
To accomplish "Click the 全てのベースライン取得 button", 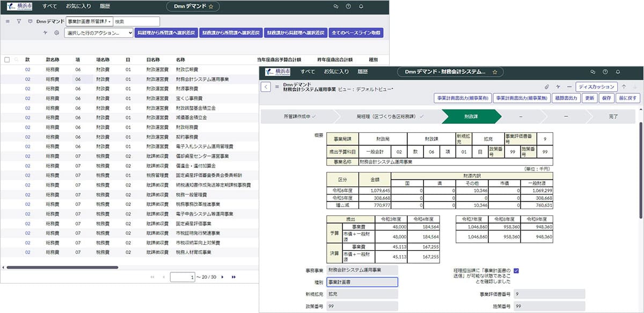I will pyautogui.click(x=356, y=33).
